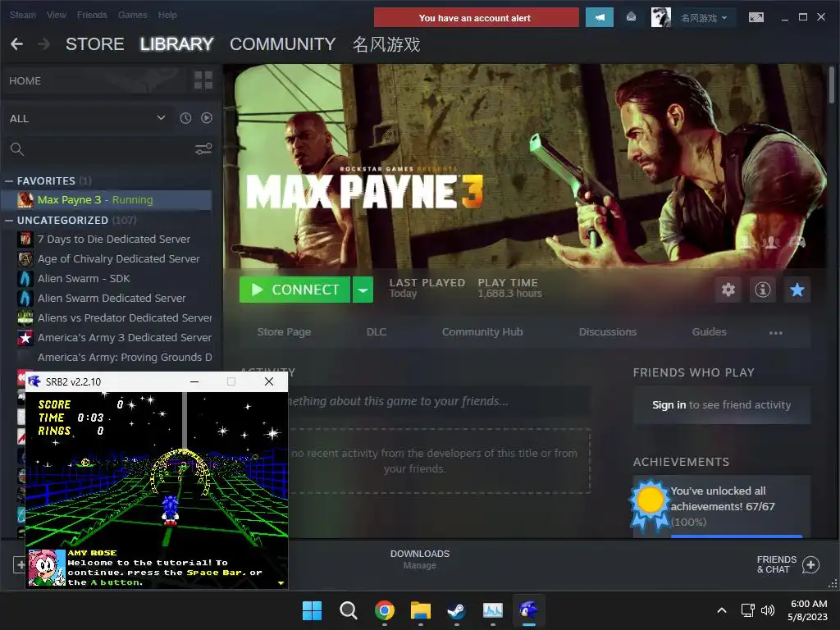Open the announcements megaphone icon
This screenshot has height=630, width=840.
[x=600, y=18]
